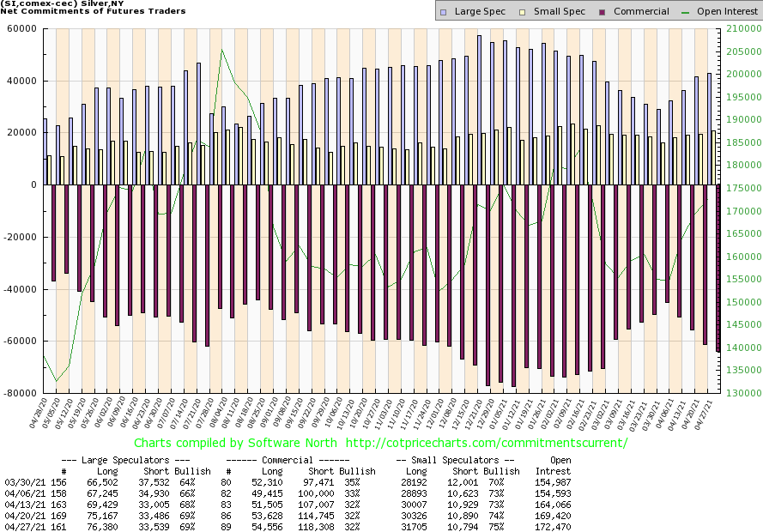Select the Large Spec legend label

[479, 12]
